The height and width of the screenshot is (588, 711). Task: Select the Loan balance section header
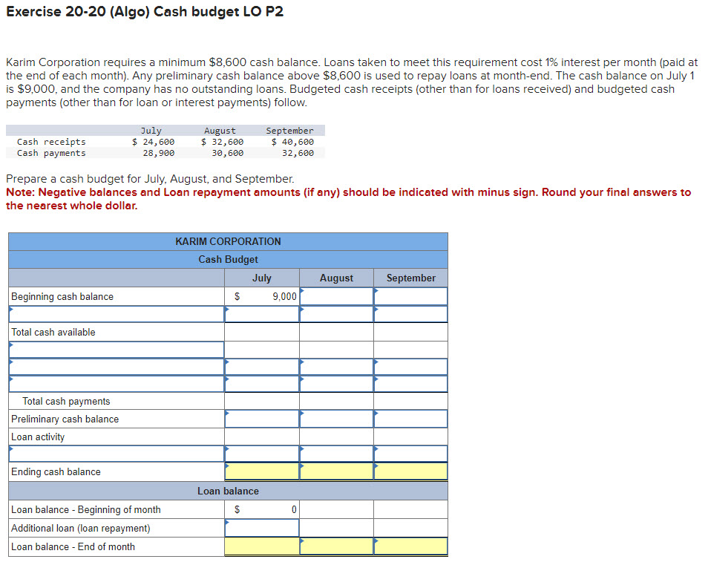point(228,491)
